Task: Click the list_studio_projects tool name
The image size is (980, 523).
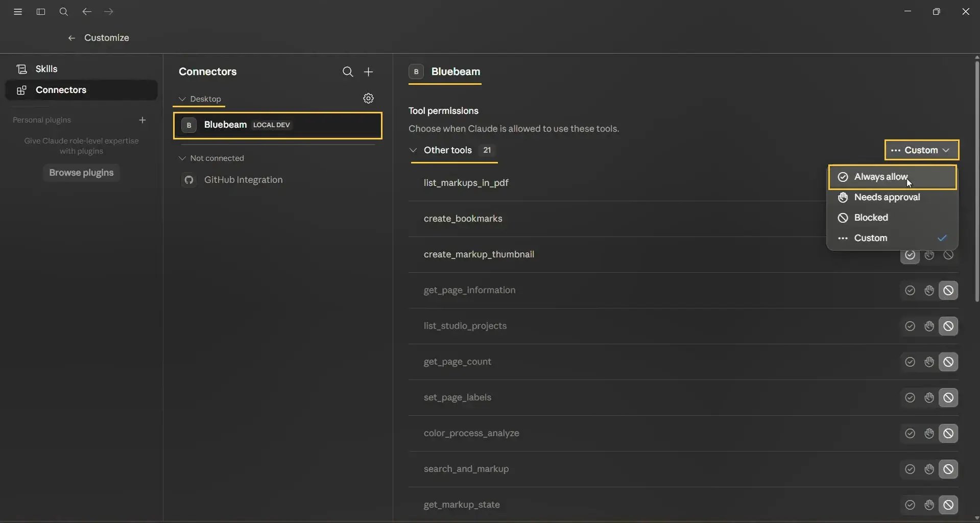Action: 465,326
